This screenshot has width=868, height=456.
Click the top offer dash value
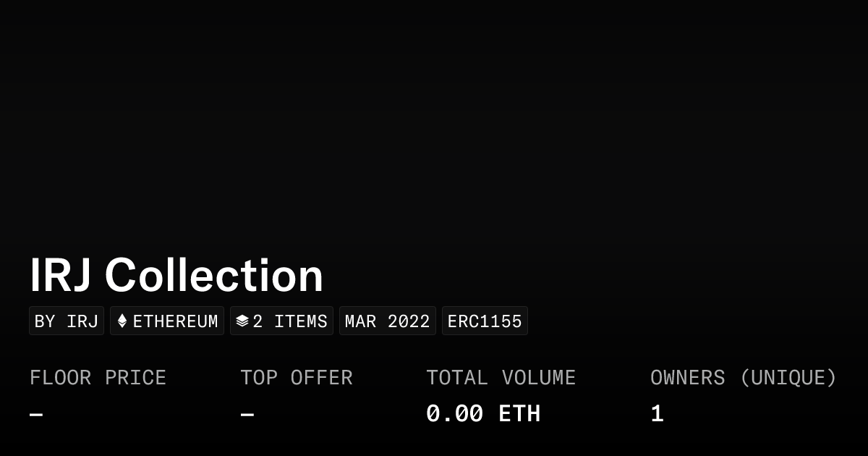[247, 415]
